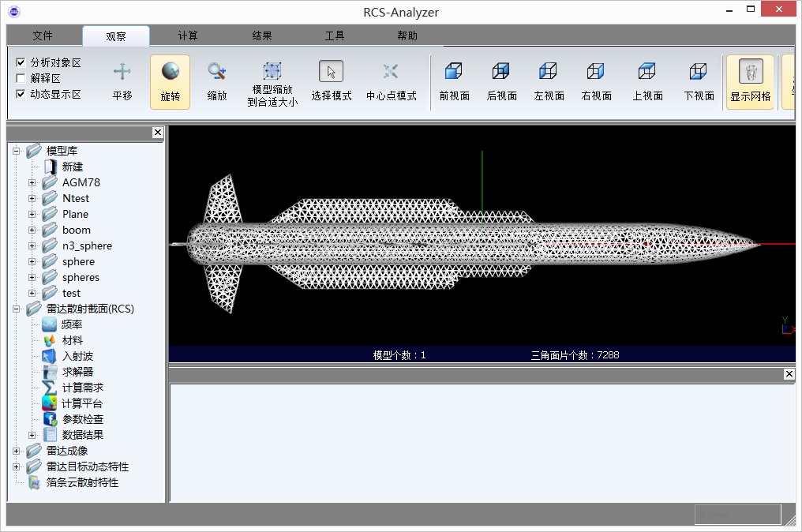This screenshot has height=532, width=802.
Task: Open the 计算 ribbon tab
Action: pyautogui.click(x=188, y=36)
